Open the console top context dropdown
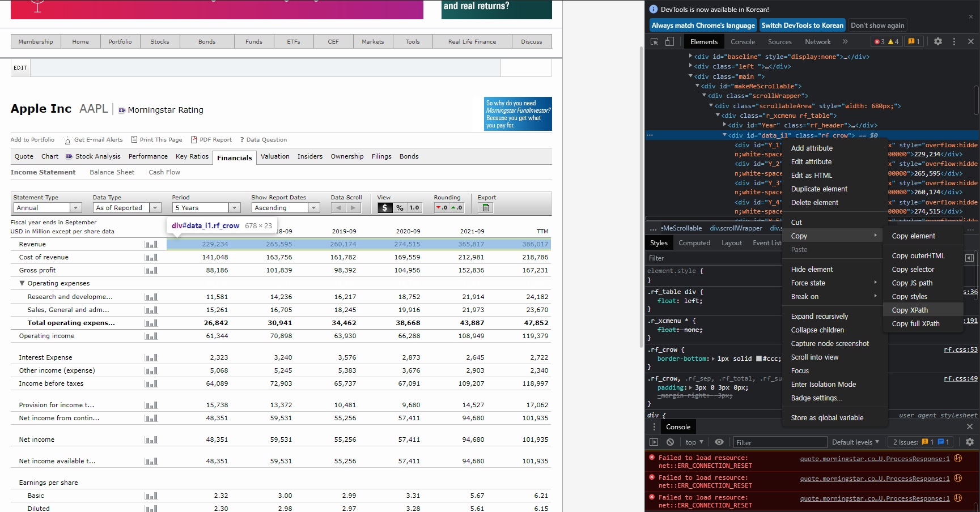The height and width of the screenshot is (512, 980). point(694,442)
